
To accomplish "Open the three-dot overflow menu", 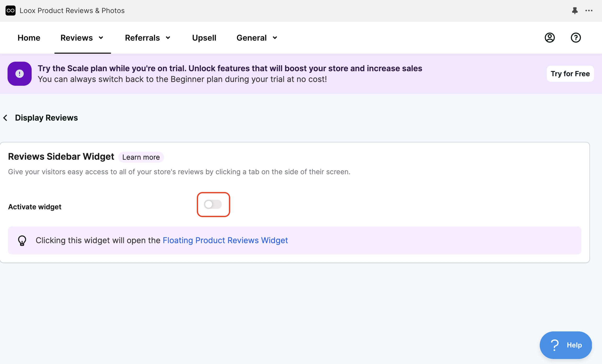I will 589,10.
